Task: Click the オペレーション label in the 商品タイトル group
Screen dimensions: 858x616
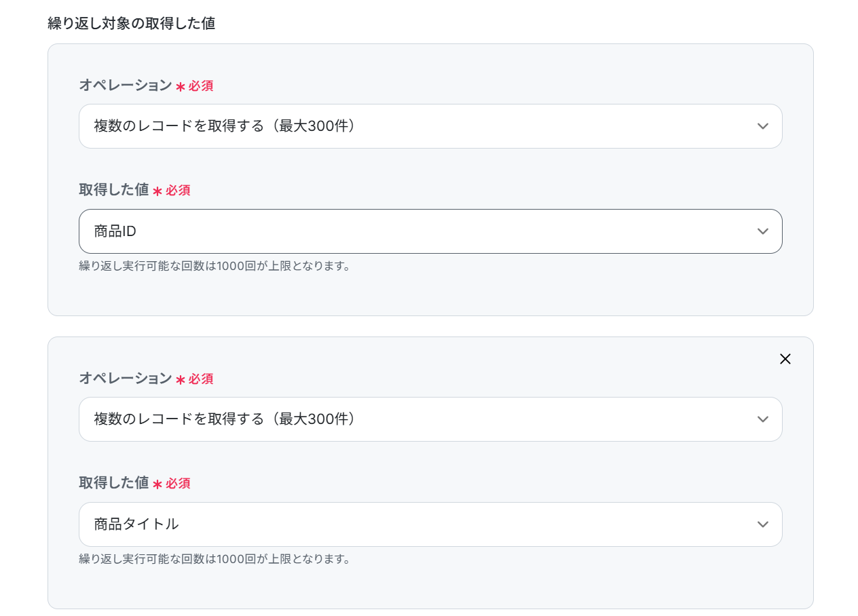Action: point(126,379)
